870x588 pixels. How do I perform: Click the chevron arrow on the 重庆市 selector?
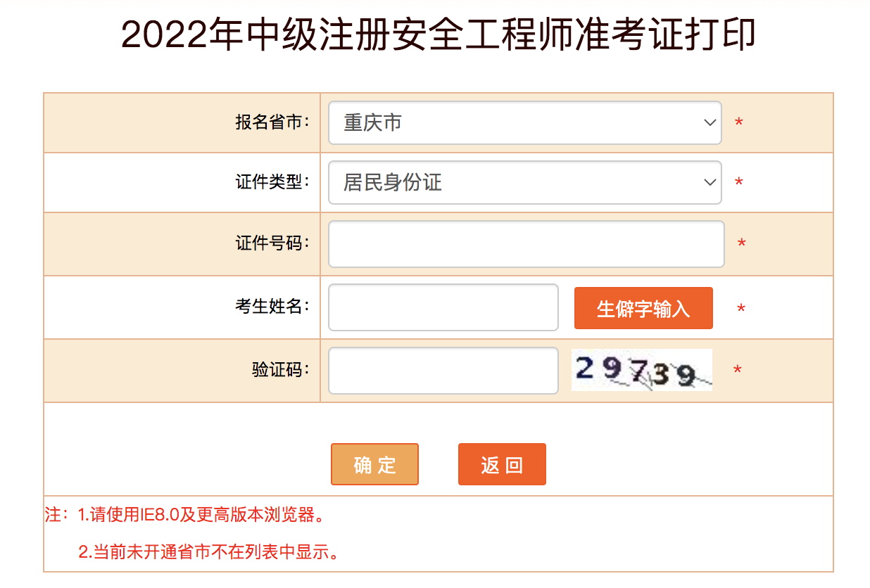[709, 122]
